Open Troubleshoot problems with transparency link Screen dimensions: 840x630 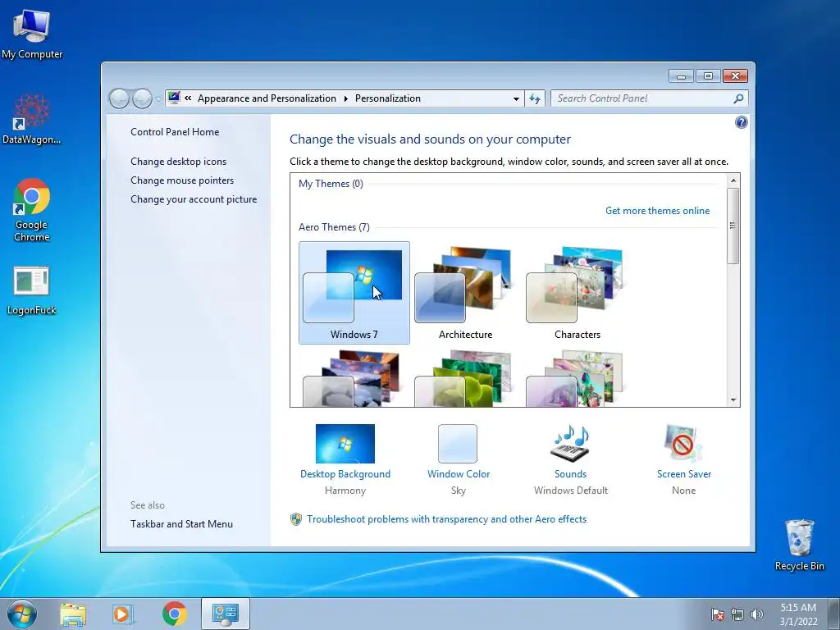pos(447,519)
